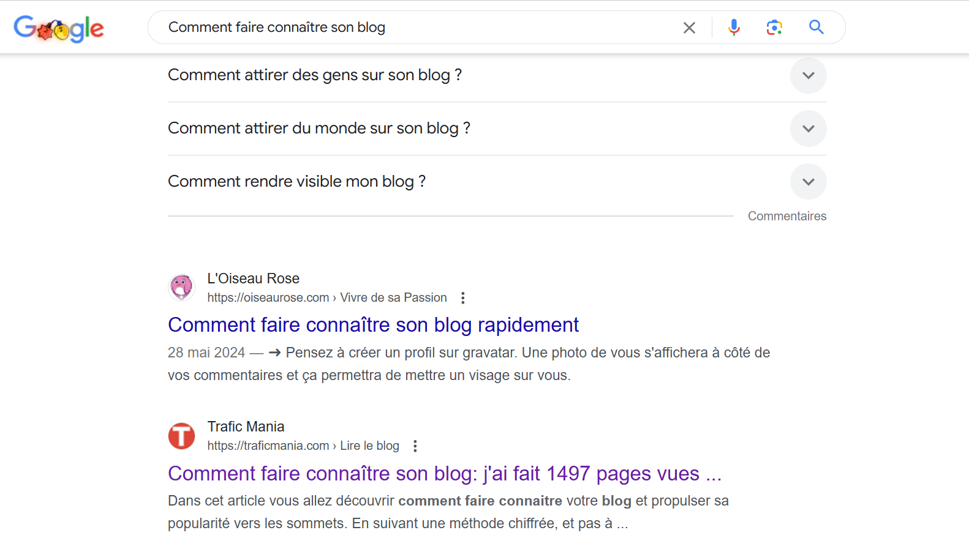The height and width of the screenshot is (560, 969).
Task: Open Google Lens image search icon
Action: tap(774, 28)
